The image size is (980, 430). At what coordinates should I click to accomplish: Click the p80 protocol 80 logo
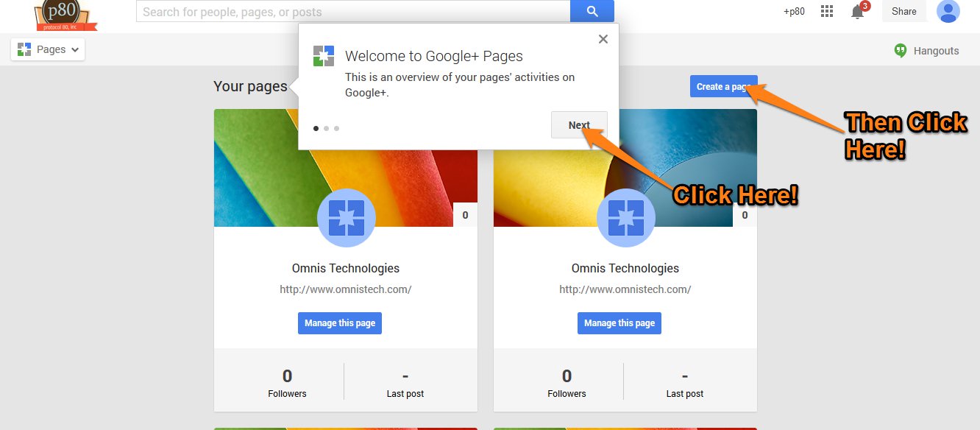click(x=66, y=15)
